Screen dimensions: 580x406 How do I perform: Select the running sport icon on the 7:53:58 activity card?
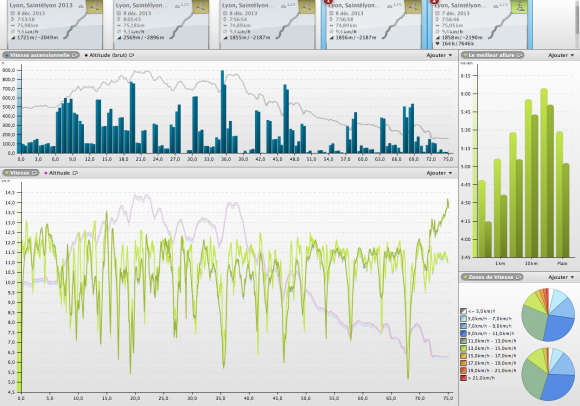click(x=95, y=6)
